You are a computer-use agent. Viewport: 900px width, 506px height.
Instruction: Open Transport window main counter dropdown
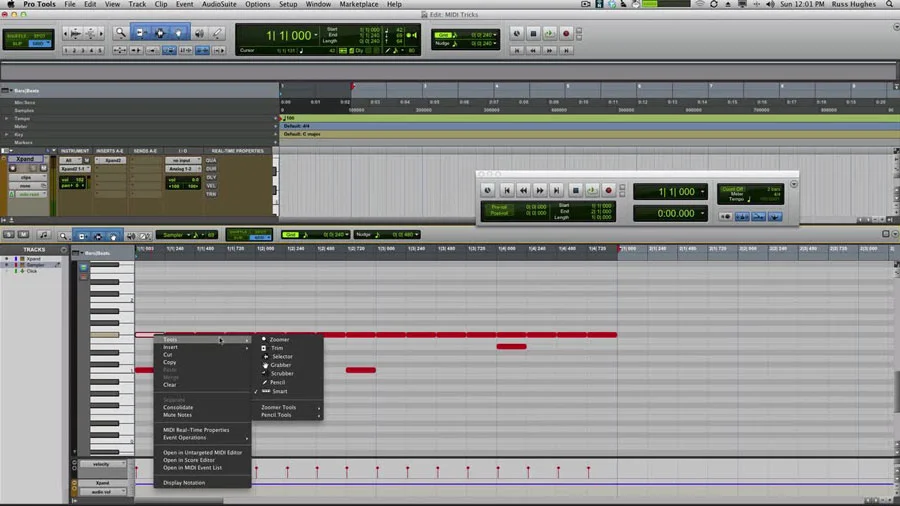tap(703, 192)
